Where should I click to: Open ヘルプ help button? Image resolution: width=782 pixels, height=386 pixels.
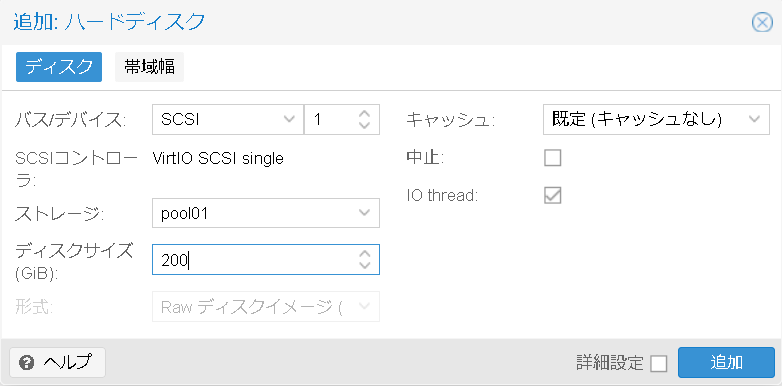(57, 363)
